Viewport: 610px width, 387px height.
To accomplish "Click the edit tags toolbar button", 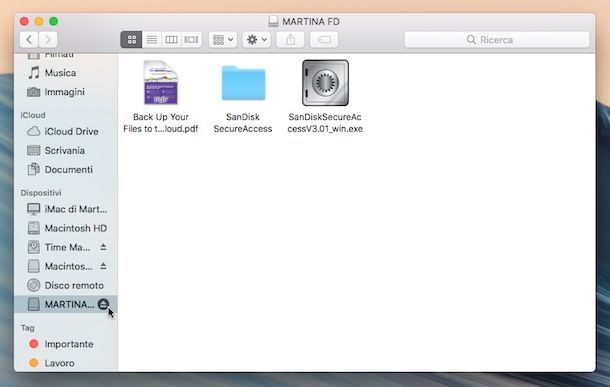I will pyautogui.click(x=324, y=40).
